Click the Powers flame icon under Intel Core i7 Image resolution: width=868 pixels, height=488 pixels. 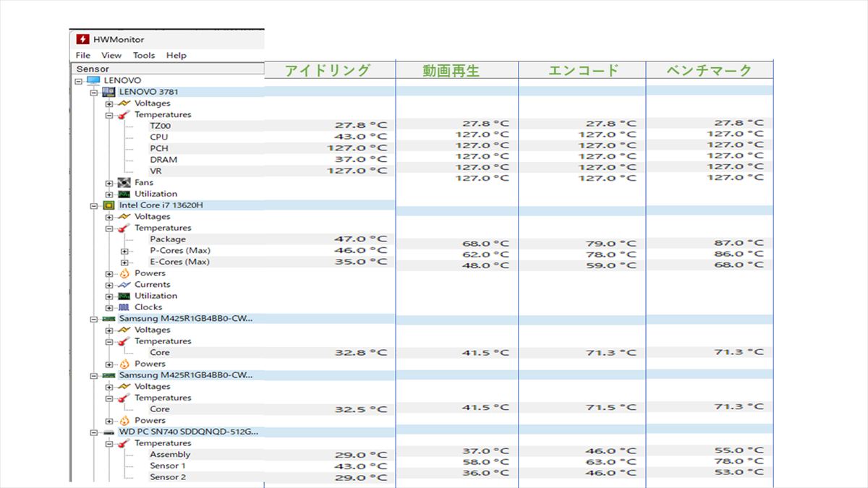tap(124, 273)
